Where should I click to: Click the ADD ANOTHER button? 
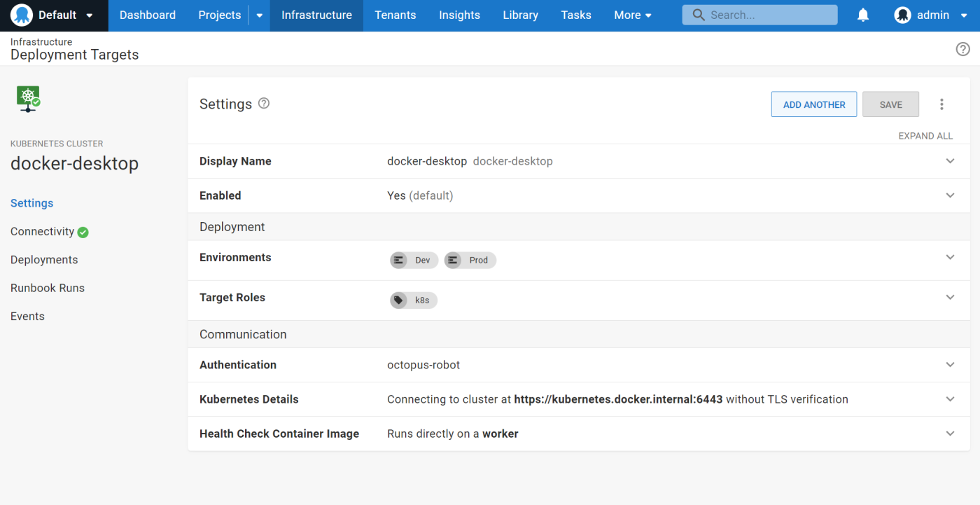click(814, 104)
